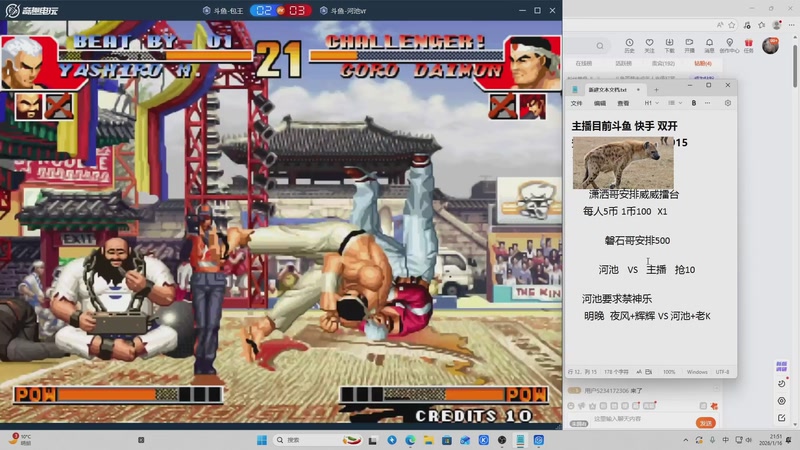
Task: Click the edit feedback icon in right sidebar
Action: (782, 418)
